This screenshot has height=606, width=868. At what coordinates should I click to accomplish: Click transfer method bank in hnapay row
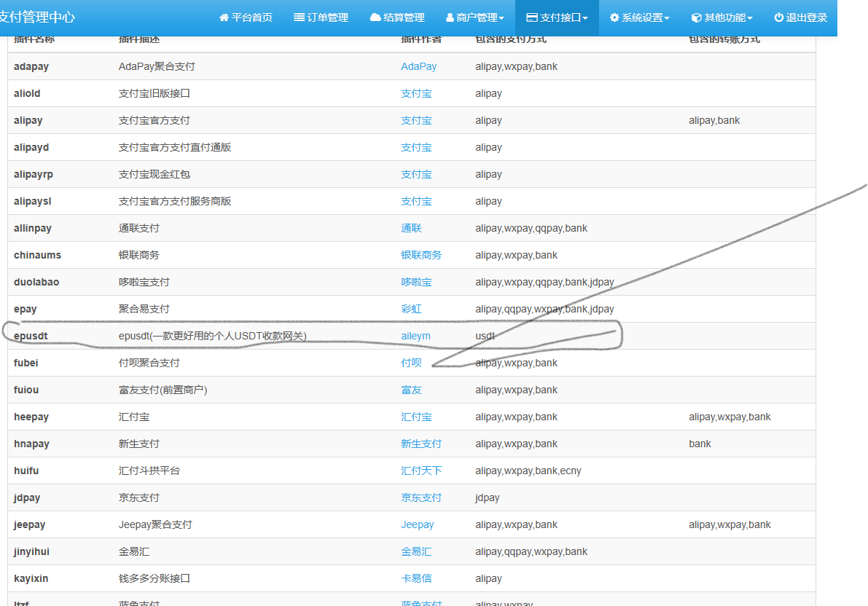click(700, 444)
